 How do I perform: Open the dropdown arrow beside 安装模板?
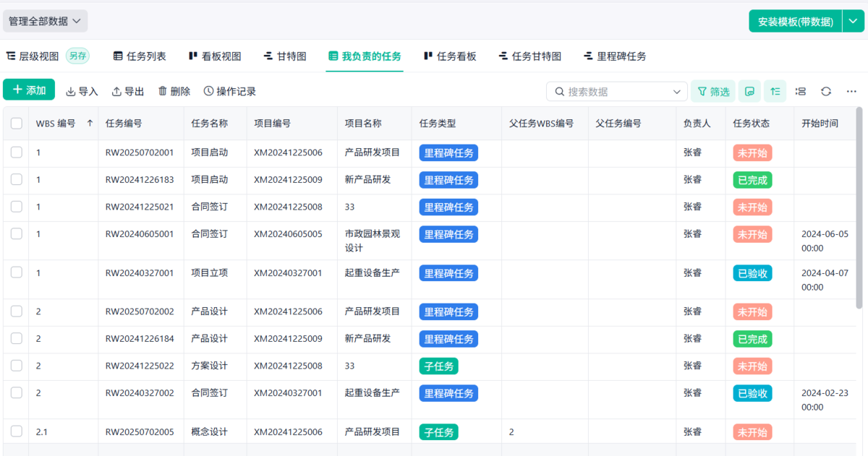(853, 21)
